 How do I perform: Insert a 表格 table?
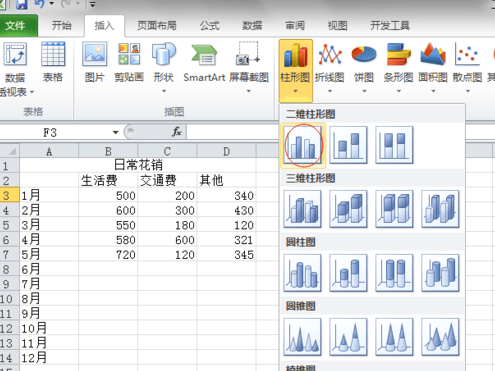tap(53, 62)
